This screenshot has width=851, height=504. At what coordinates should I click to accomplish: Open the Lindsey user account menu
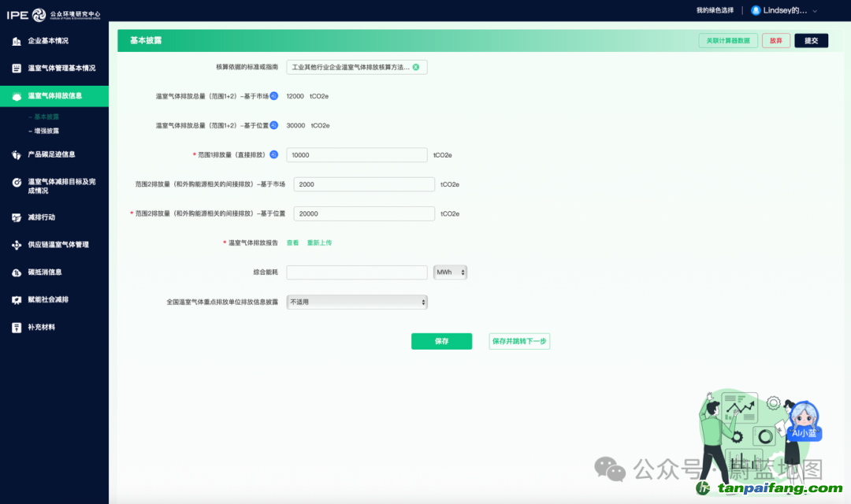(x=784, y=10)
